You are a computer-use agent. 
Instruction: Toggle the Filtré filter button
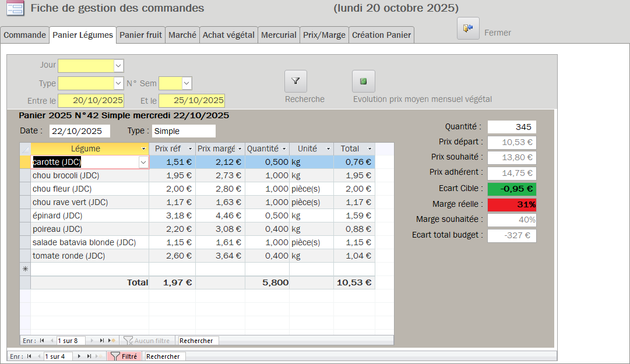[124, 356]
